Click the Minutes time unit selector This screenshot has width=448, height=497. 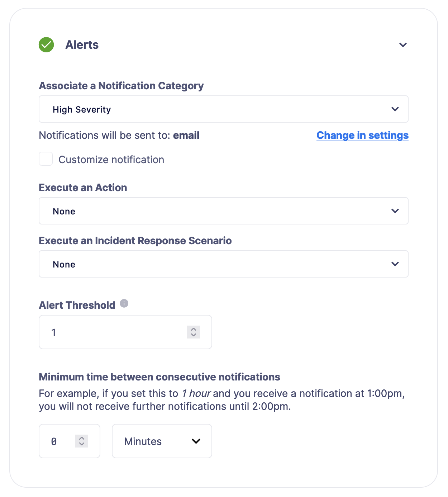(x=162, y=441)
